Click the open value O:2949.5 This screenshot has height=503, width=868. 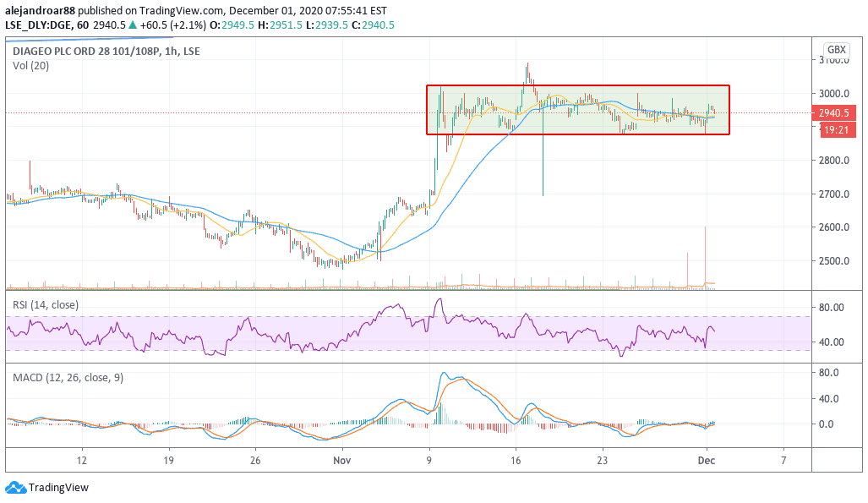pyautogui.click(x=232, y=25)
